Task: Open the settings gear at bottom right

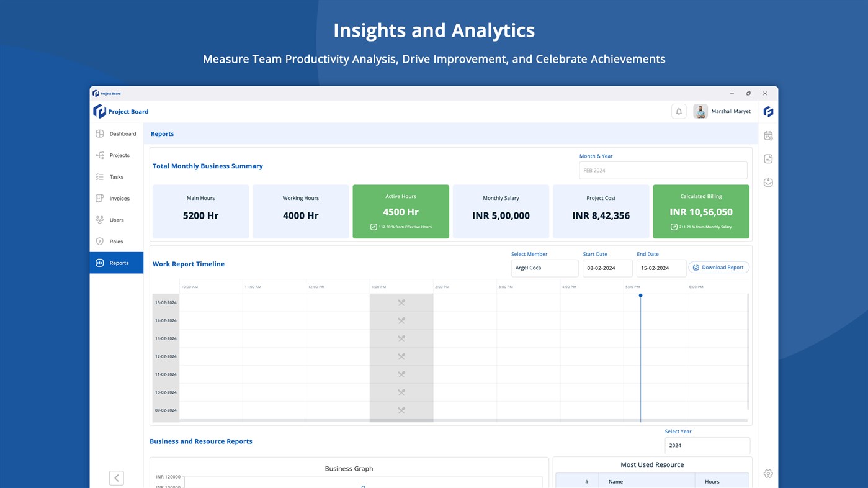Action: (768, 473)
